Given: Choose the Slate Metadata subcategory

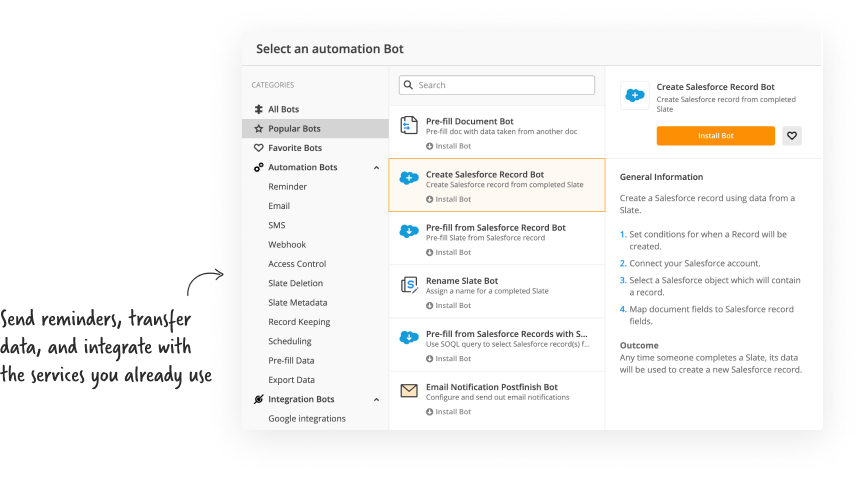Looking at the screenshot, I should (298, 302).
